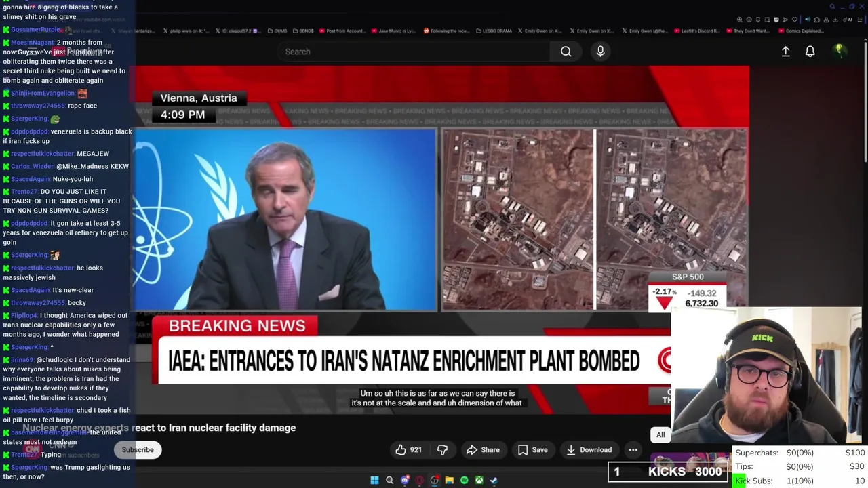This screenshot has height=488, width=868.
Task: Click the browser toolbar smiley icon
Action: click(x=749, y=20)
